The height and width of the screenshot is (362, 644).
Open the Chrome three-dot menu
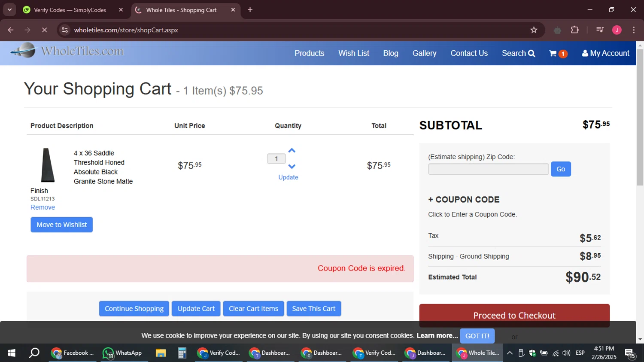[x=634, y=30]
